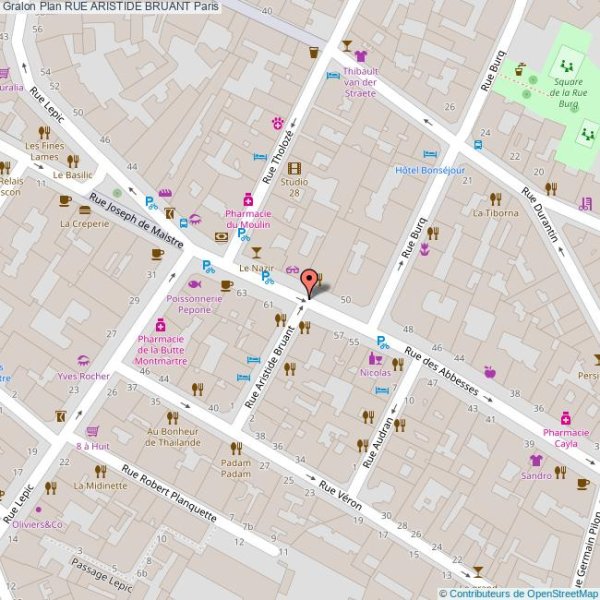Screen dimensions: 600x600
Task: Click the La Tiborna restaurant icon
Action: click(495, 199)
